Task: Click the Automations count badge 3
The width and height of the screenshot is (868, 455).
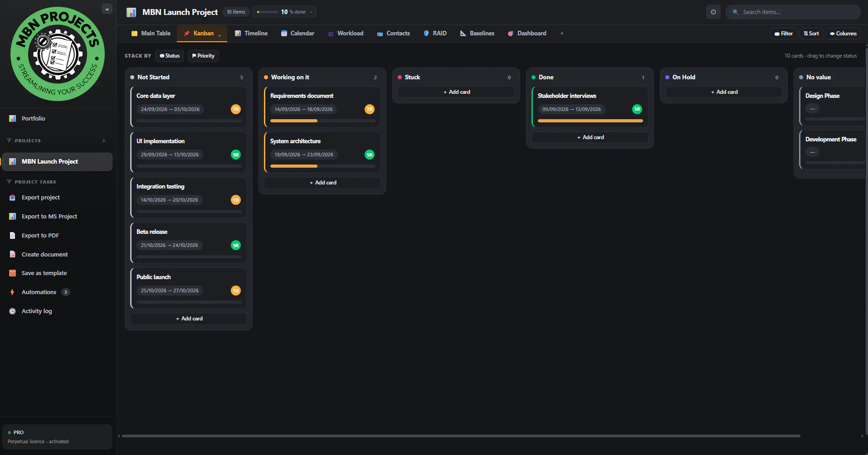Action: coord(66,292)
